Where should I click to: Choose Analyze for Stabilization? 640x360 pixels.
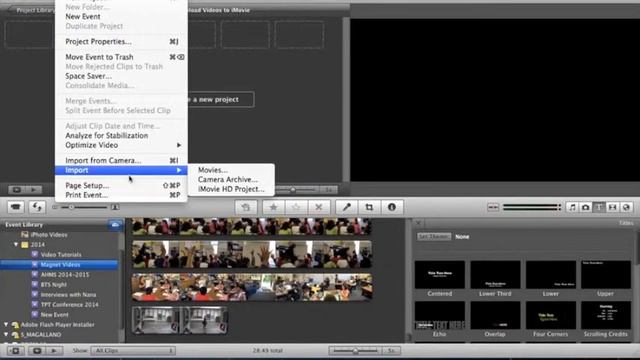pos(121,136)
